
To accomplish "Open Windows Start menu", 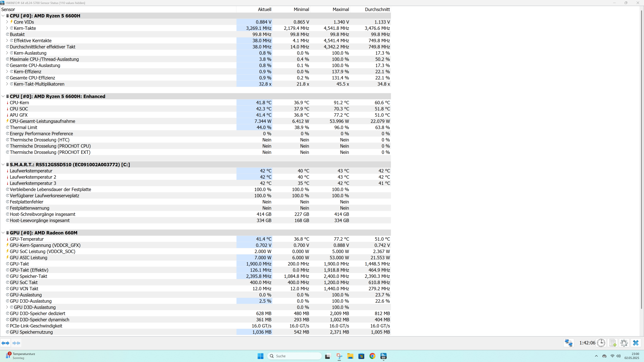I will click(260, 356).
